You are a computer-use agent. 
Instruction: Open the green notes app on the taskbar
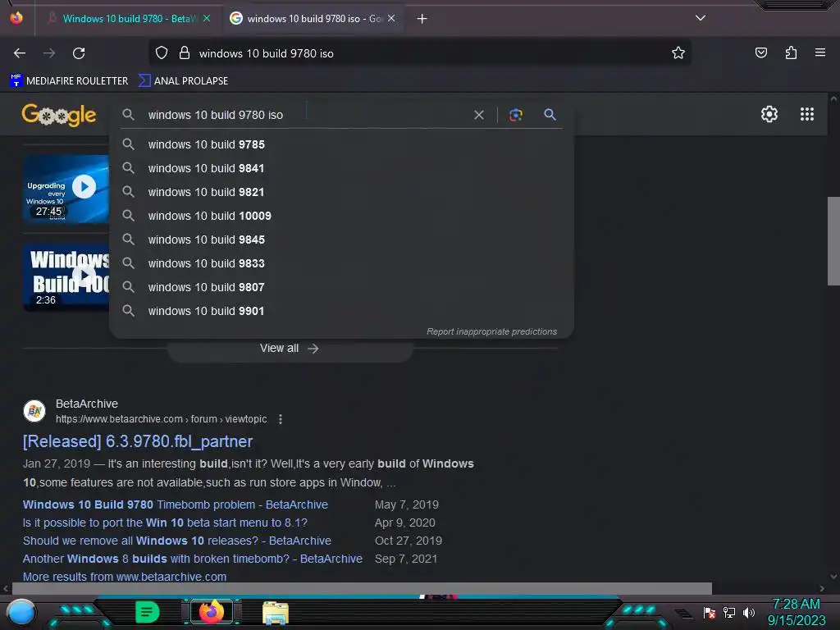(147, 612)
